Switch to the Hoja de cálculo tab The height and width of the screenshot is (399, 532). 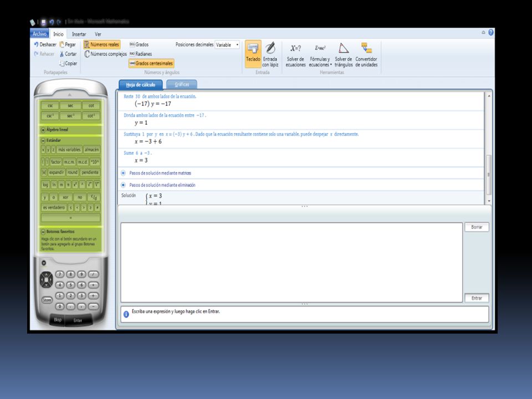pyautogui.click(x=140, y=84)
